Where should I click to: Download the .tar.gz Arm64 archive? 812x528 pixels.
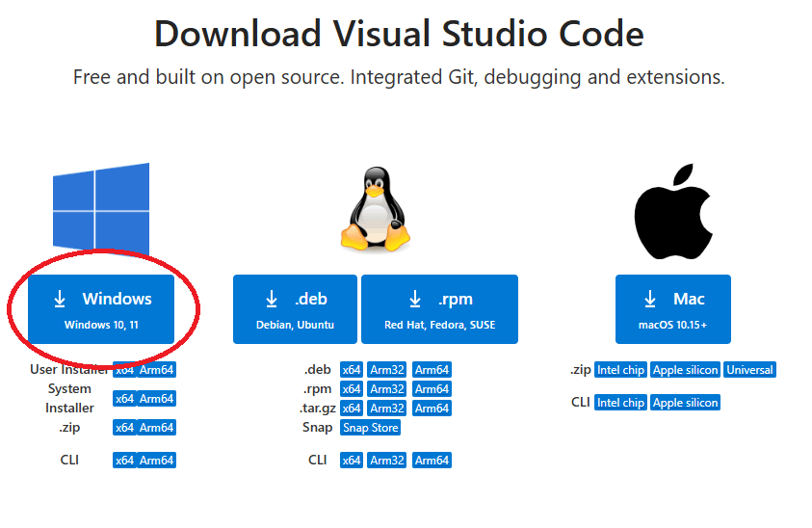432,409
